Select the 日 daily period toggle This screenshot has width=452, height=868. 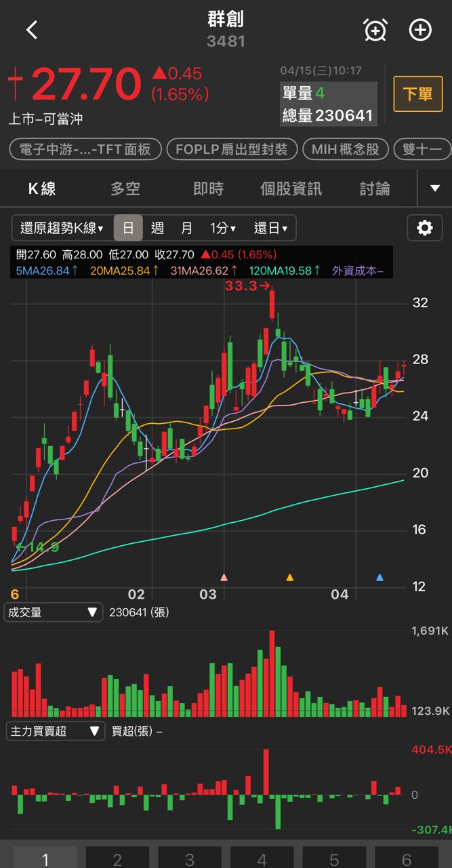tap(128, 229)
